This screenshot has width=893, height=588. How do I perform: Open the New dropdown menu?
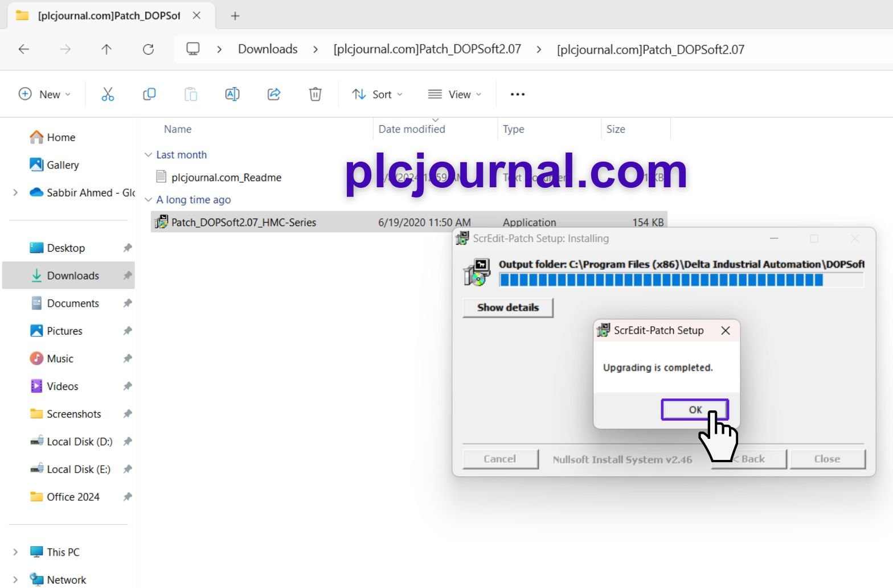[45, 94]
